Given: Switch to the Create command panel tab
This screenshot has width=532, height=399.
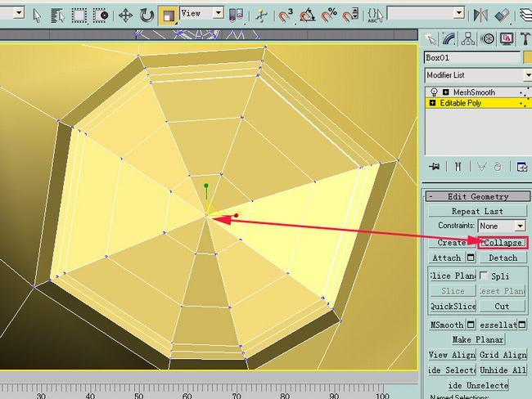Looking at the screenshot, I should coord(431,39).
